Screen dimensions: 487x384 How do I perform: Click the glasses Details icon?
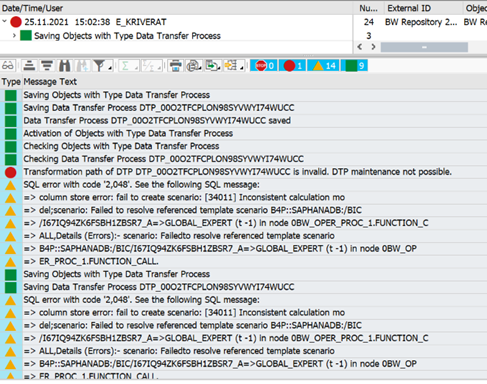pyautogui.click(x=8, y=65)
